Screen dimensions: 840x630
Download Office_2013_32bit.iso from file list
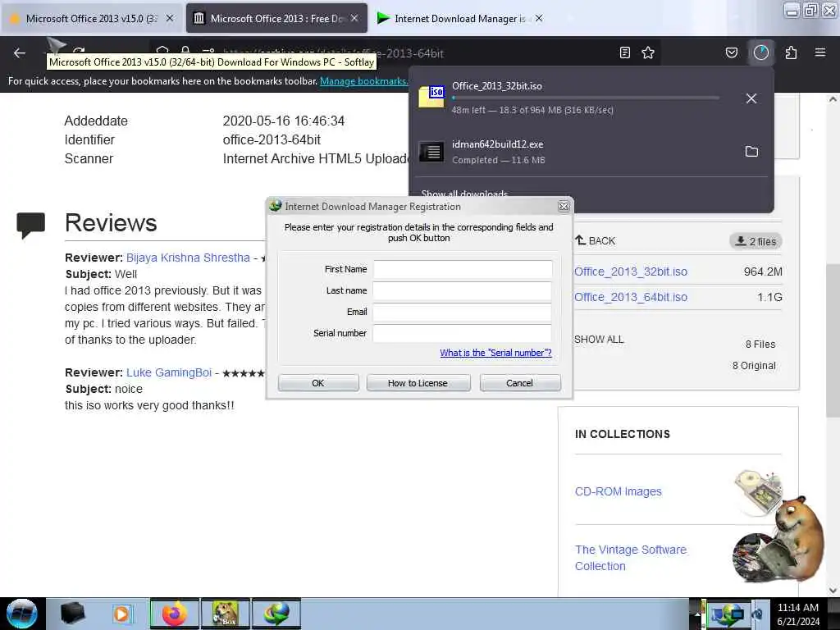click(631, 272)
